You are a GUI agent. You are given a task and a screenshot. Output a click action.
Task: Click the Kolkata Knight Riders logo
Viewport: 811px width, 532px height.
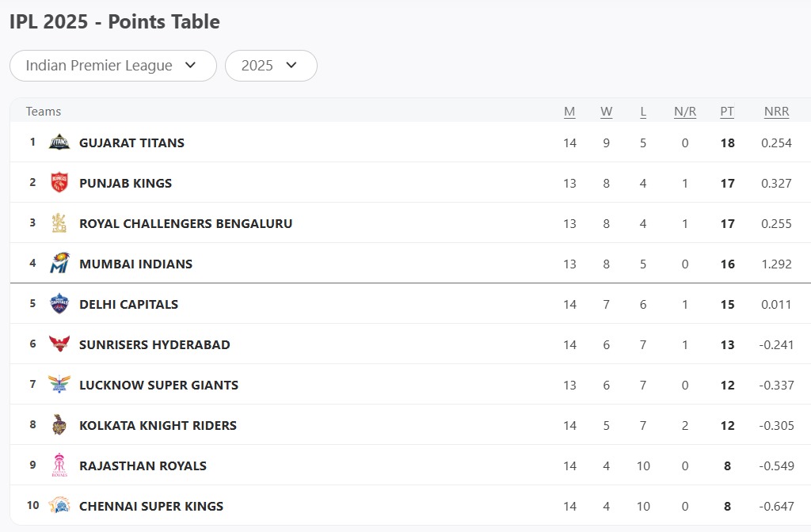59,425
